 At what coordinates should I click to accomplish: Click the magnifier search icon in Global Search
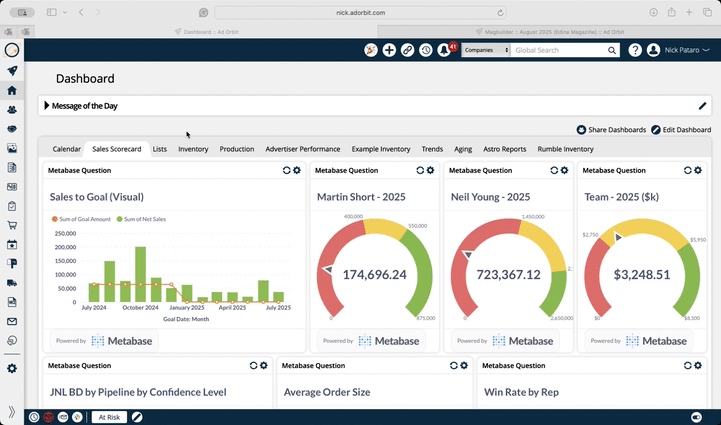point(612,50)
